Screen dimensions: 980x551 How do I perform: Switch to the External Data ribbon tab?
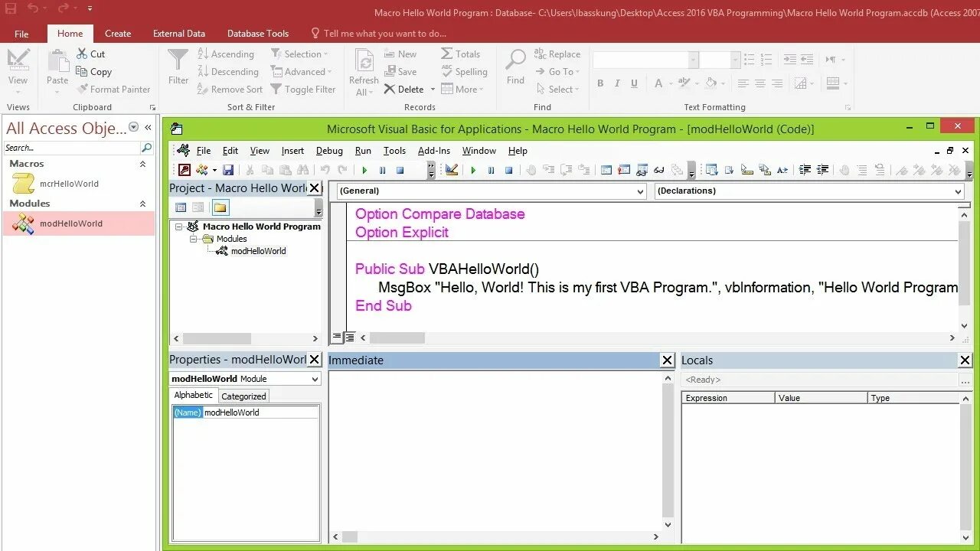(x=179, y=33)
